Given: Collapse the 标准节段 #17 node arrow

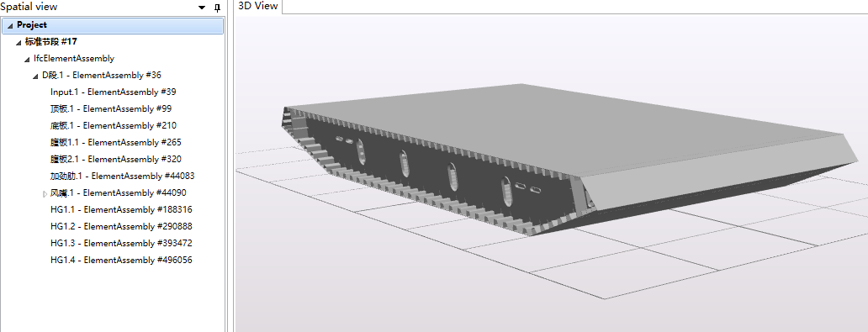Looking at the screenshot, I should [19, 43].
